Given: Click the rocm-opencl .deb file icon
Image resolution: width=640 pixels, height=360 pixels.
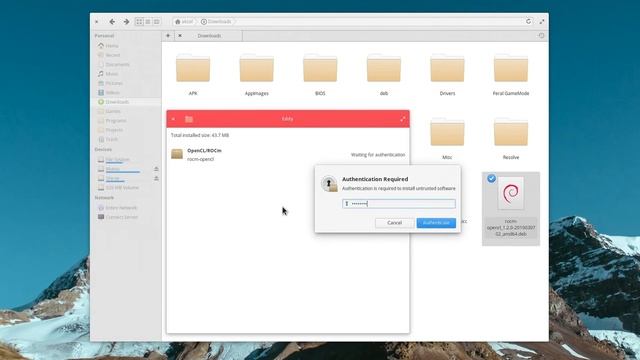Looking at the screenshot, I should (511, 193).
